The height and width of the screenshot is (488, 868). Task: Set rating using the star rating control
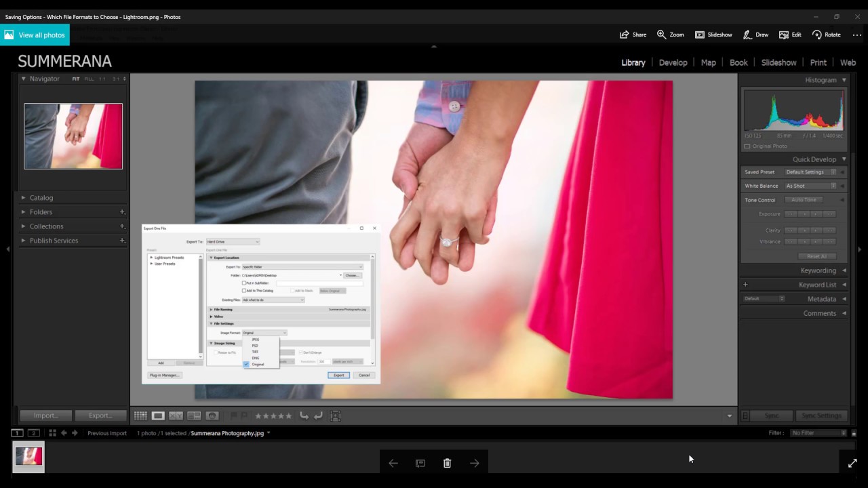pyautogui.click(x=273, y=416)
